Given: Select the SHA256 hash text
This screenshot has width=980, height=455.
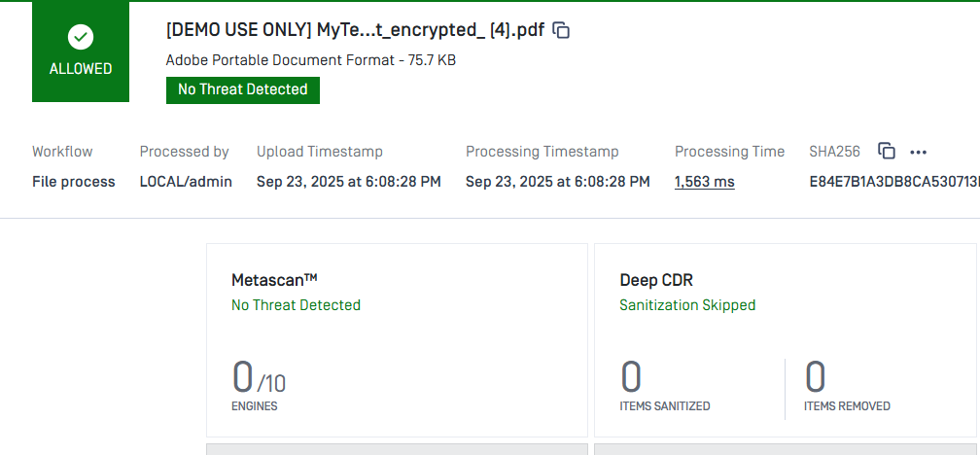Looking at the screenshot, I should click(x=894, y=182).
